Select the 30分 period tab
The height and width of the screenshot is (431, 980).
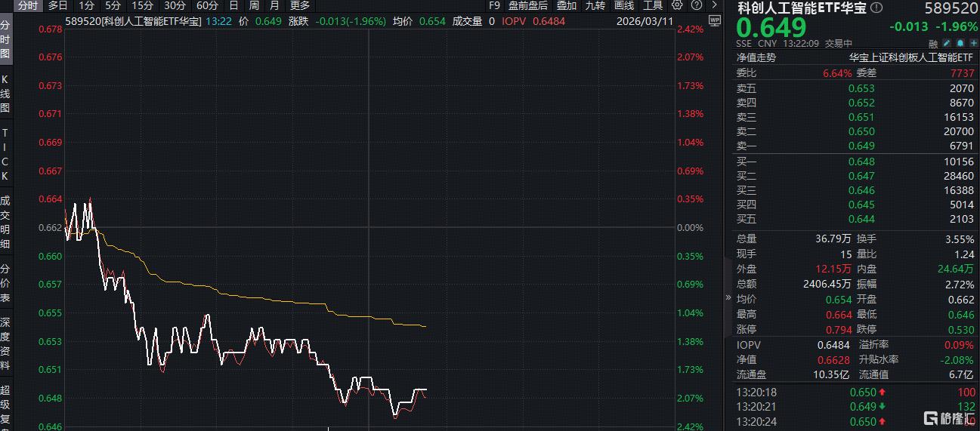[175, 5]
